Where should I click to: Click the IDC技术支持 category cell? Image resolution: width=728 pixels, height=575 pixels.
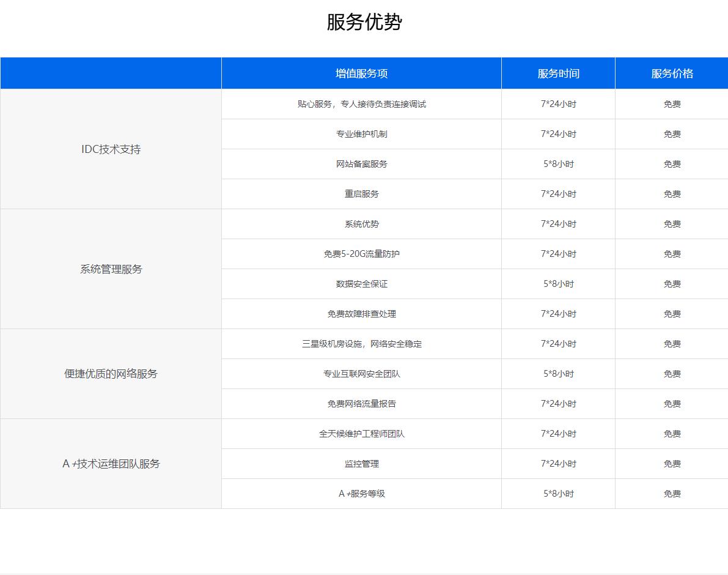pyautogui.click(x=111, y=149)
